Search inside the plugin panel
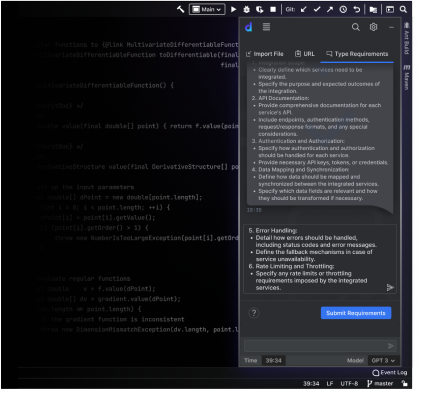The width and height of the screenshot is (422, 394). [356, 27]
